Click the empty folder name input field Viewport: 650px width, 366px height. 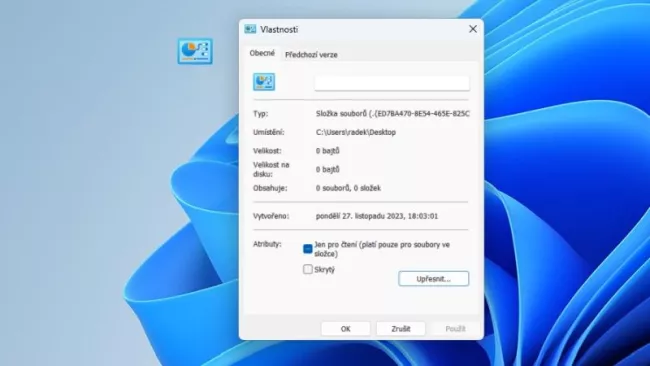click(392, 83)
